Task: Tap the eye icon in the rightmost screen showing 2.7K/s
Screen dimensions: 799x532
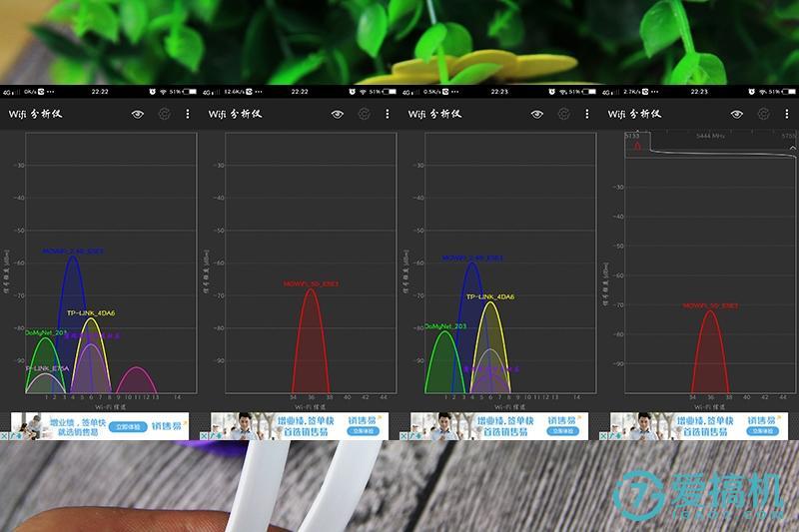Action: point(736,114)
